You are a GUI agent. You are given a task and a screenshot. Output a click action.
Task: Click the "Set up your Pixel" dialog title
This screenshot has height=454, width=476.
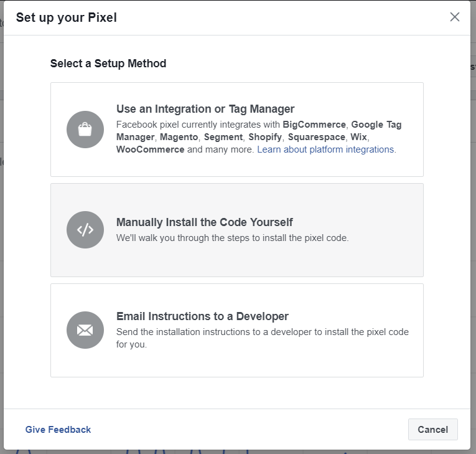click(x=66, y=17)
